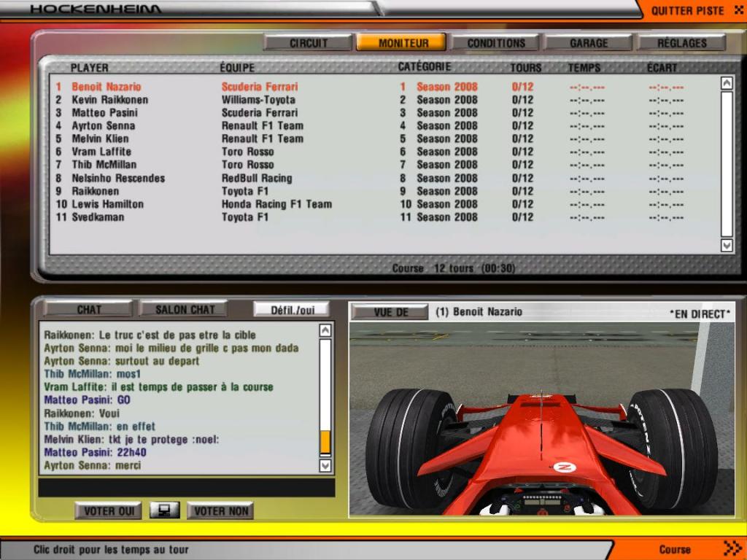Switch to the Circuit tab
The image size is (747, 560).
click(309, 43)
